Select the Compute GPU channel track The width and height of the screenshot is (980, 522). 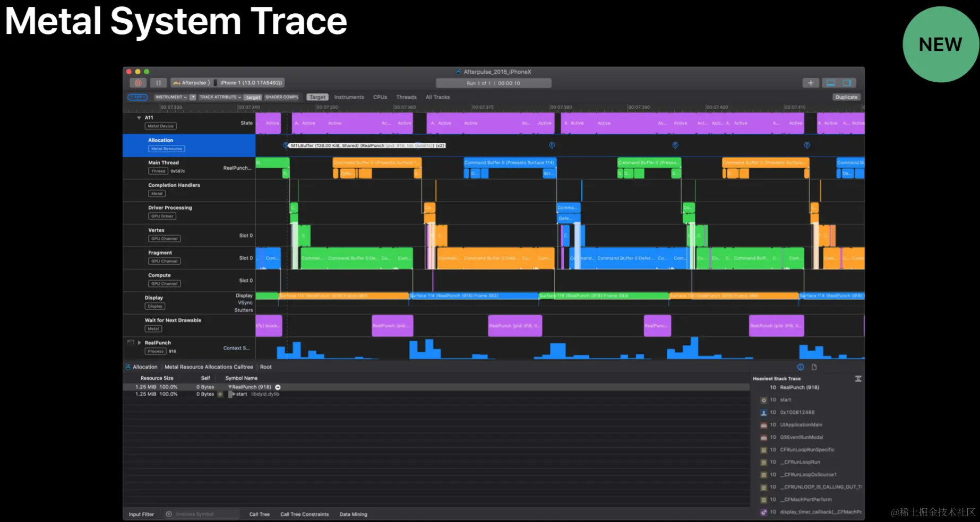point(189,280)
